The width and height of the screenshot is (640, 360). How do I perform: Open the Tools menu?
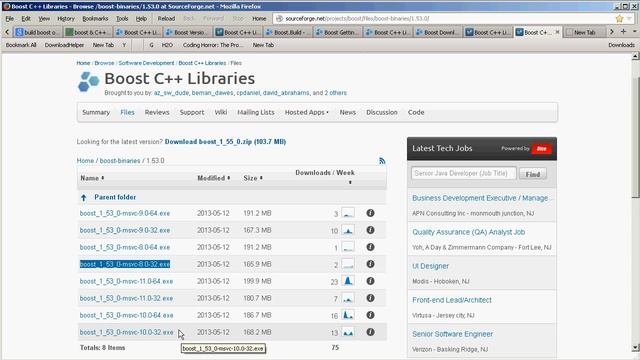(122, 18)
